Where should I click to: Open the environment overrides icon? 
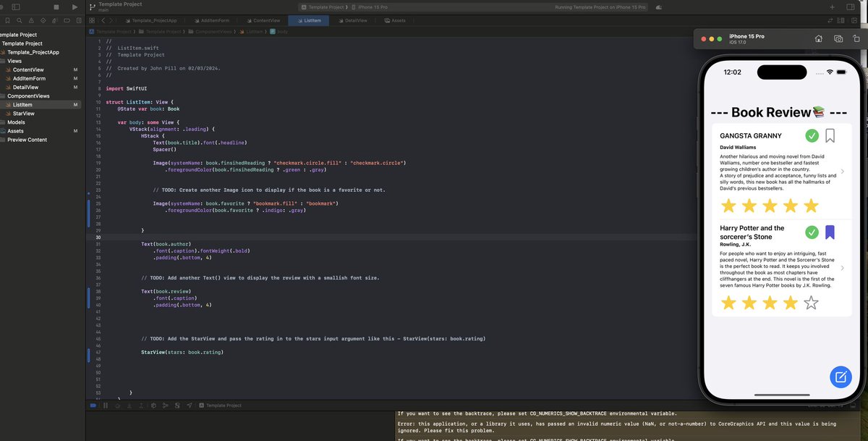pos(177,406)
